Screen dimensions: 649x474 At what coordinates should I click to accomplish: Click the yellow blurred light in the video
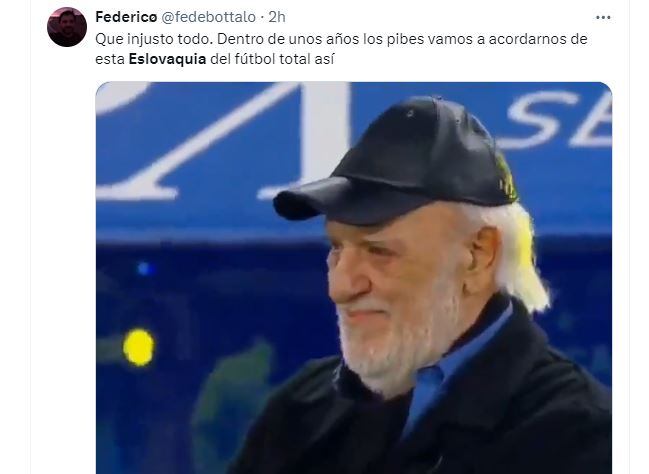pyautogui.click(x=139, y=347)
